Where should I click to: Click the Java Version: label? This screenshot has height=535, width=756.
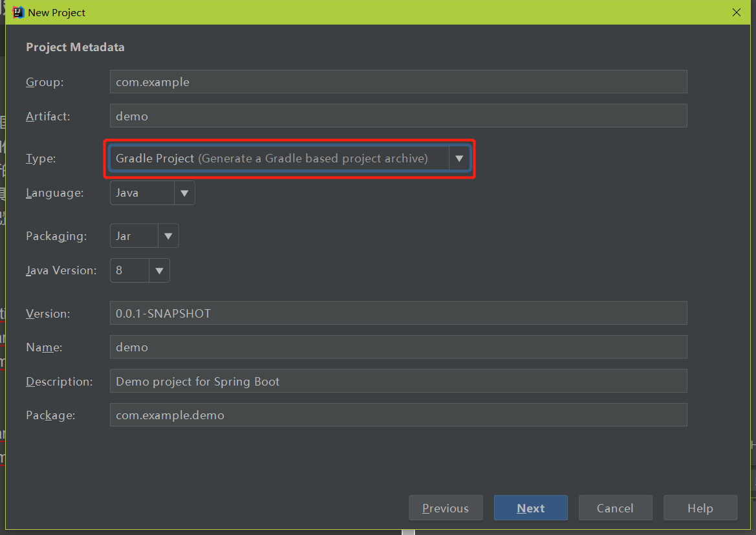[x=61, y=270]
